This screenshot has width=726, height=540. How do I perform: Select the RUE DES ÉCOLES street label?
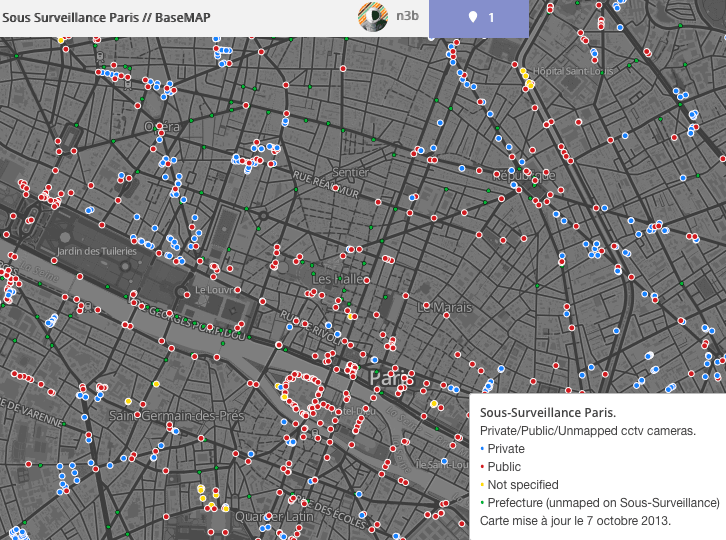pos(332,512)
